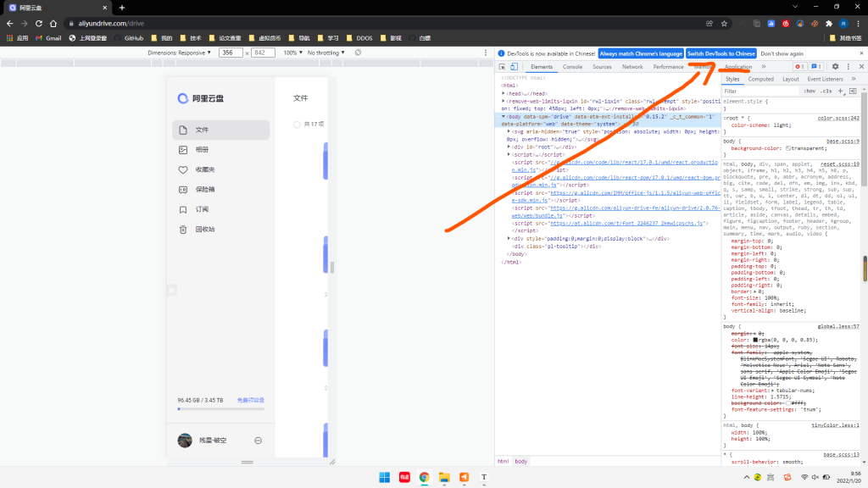868x488 pixels.
Task: Switch to the Network tab
Action: click(x=632, y=66)
